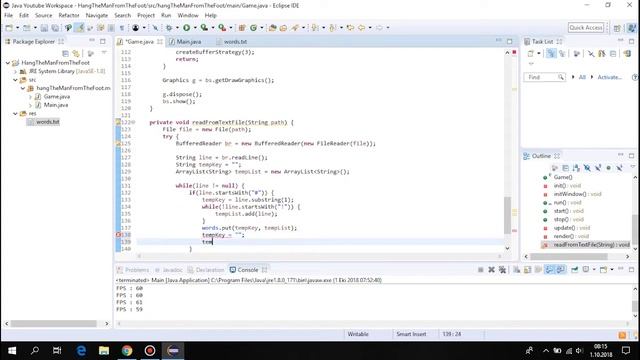Click the Back navigation arrow in the toolbar
Image resolution: width=640 pixels, height=360 pixels.
[362, 28]
